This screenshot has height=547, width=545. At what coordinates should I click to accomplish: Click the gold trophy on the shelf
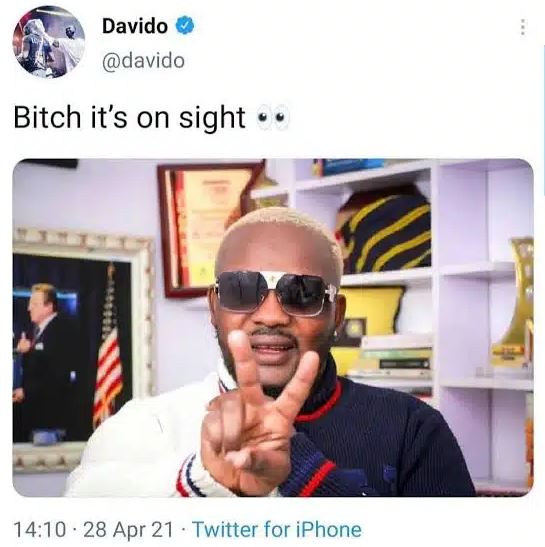513,302
